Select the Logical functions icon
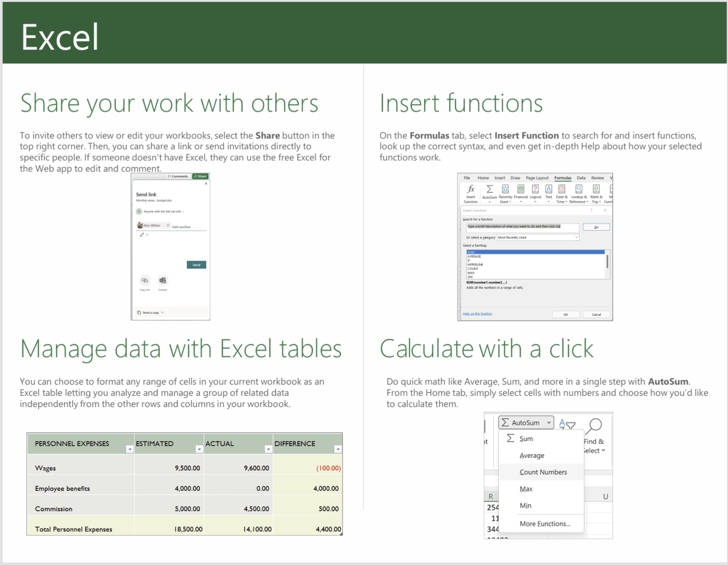 coord(535,189)
